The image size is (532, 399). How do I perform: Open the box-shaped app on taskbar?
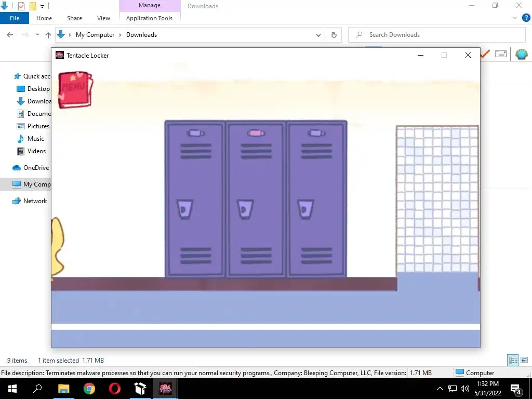point(140,389)
